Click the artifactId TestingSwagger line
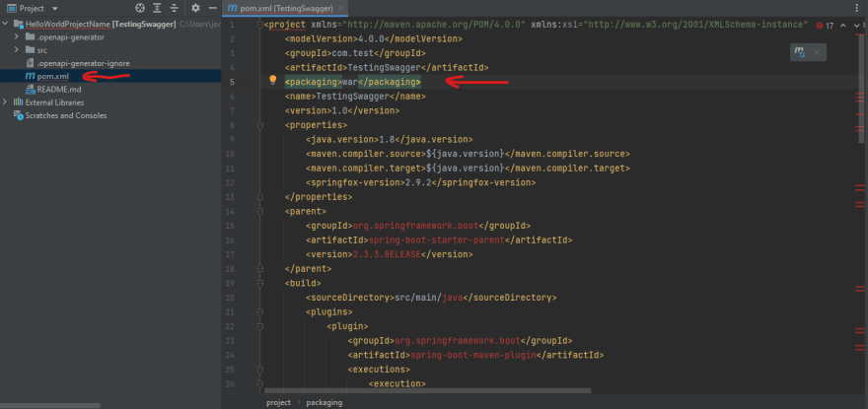The image size is (868, 409). (387, 68)
